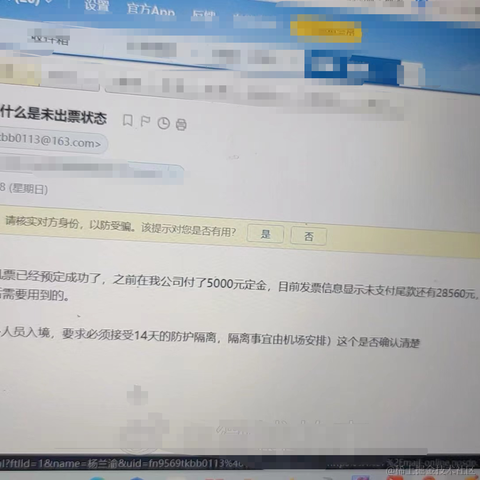Open the 官方App link
Screen dimensions: 480x480
tap(151, 9)
